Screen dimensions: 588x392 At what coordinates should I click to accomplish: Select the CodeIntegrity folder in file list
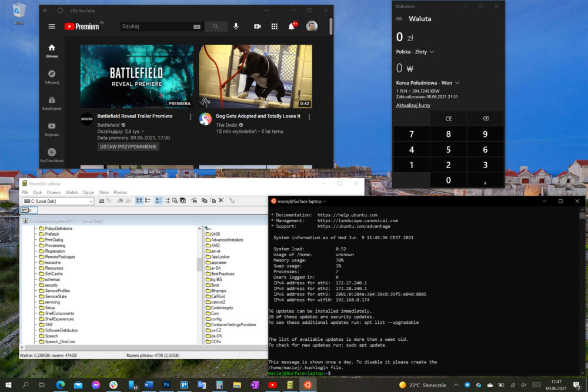219,308
